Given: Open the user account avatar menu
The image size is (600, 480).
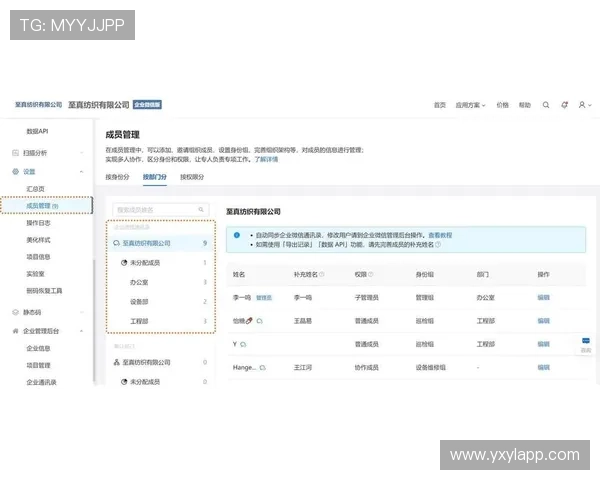Looking at the screenshot, I should coord(582,105).
